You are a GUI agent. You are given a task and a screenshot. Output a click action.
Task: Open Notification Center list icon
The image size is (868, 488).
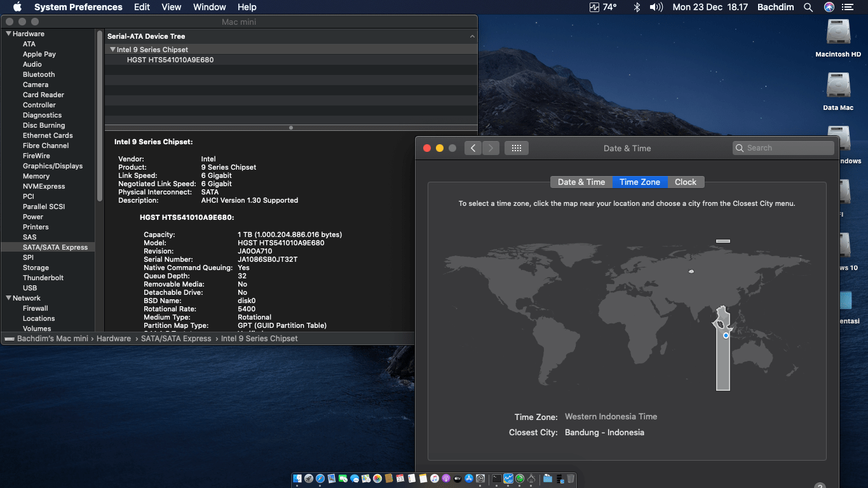point(848,7)
